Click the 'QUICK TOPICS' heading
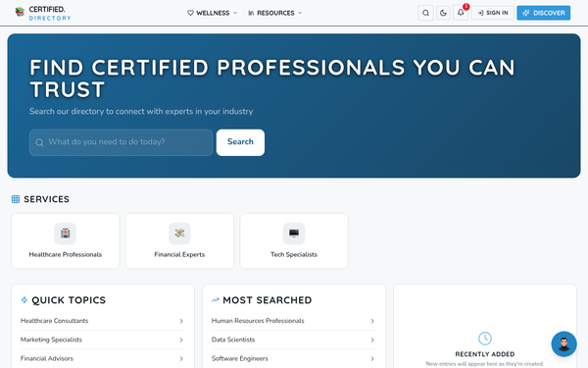Viewport: 588px width, 368px height. [x=69, y=300]
